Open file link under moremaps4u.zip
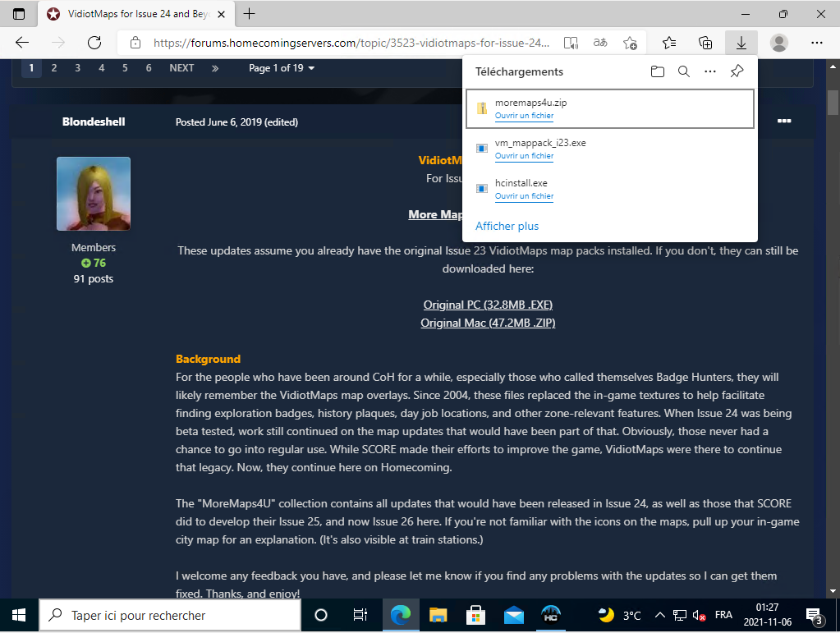The image size is (840, 633). (x=524, y=116)
